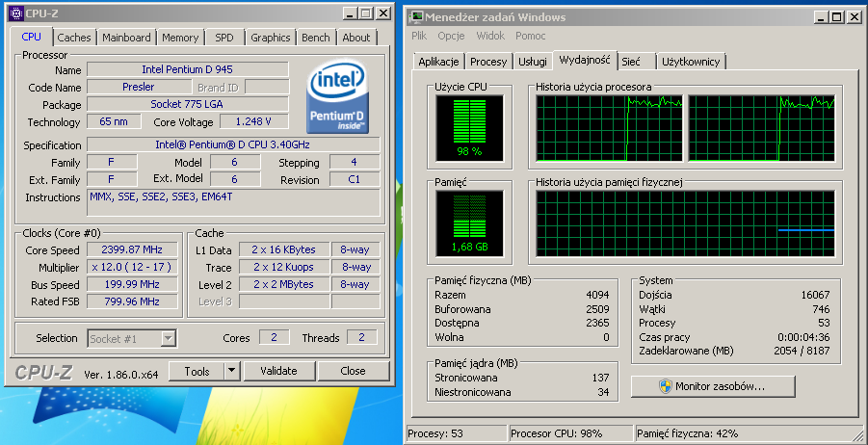
Task: Click the Stepping value 4
Action: [355, 162]
